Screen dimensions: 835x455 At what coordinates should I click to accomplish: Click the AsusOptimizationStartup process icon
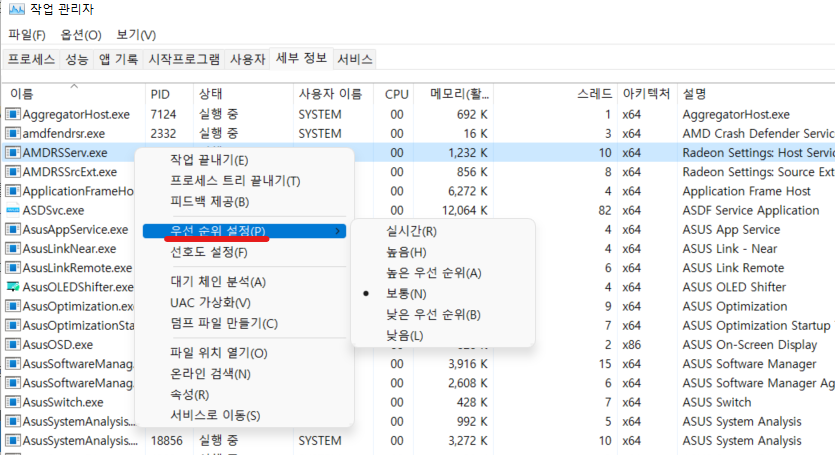point(13,325)
